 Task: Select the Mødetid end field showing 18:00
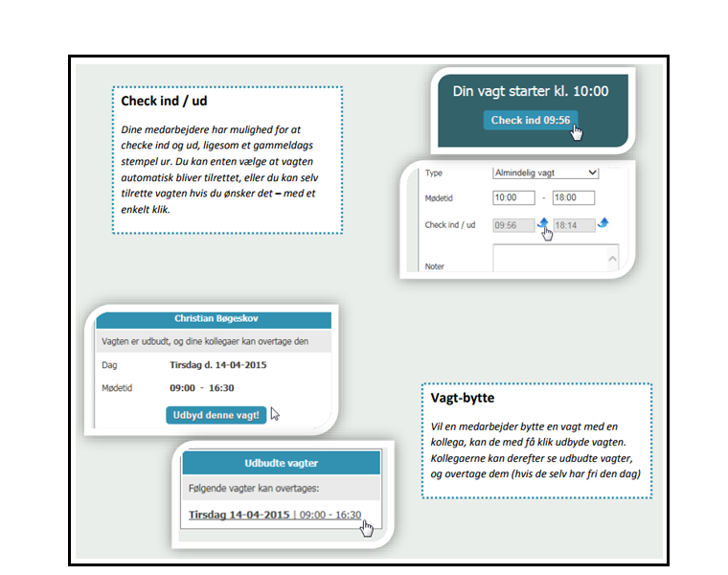click(573, 198)
